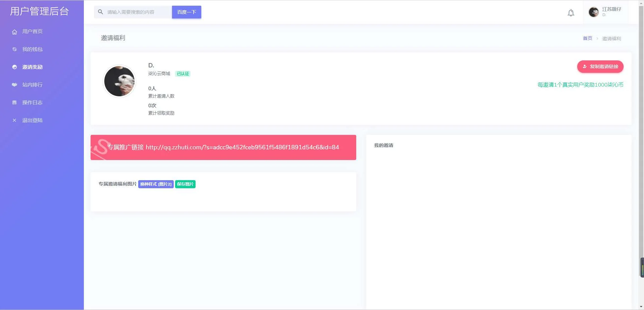Select 操作日志 from the sidebar

coord(32,103)
